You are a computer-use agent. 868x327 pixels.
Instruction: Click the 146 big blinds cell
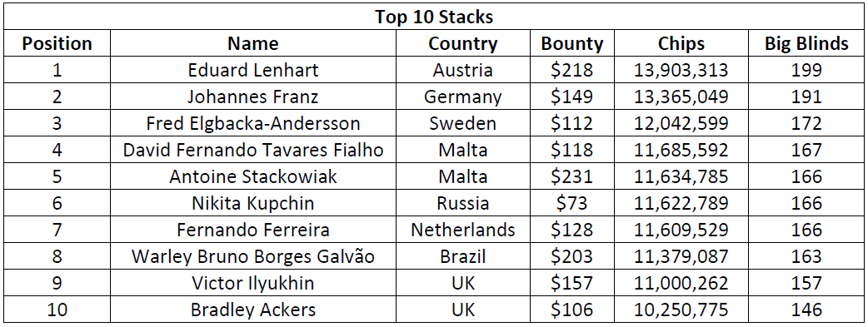tap(806, 310)
